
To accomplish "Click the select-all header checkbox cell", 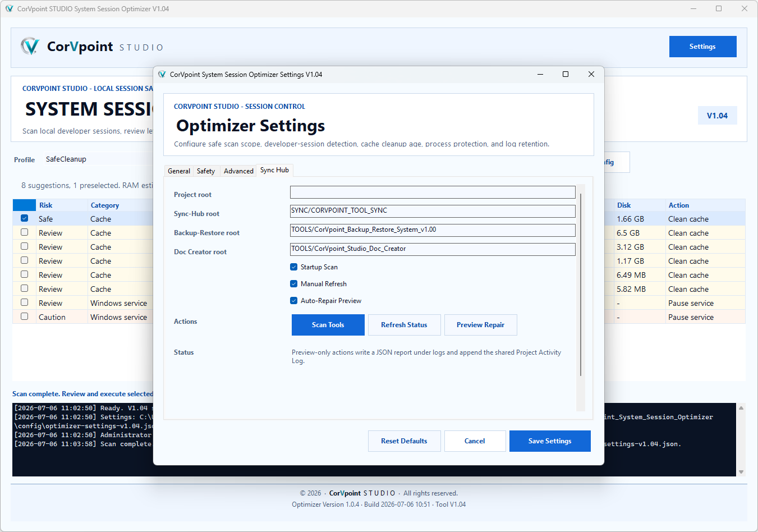I will coord(24,205).
